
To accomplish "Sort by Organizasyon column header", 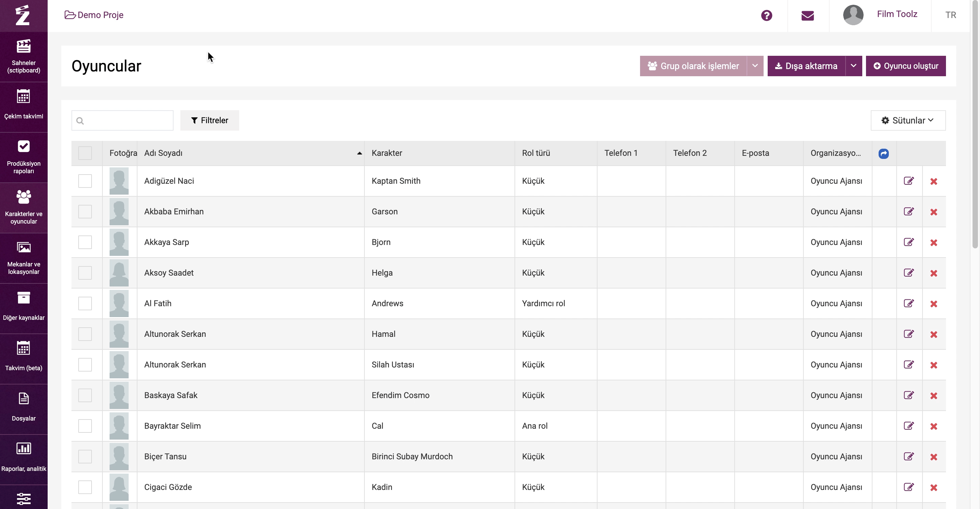I will (x=837, y=153).
